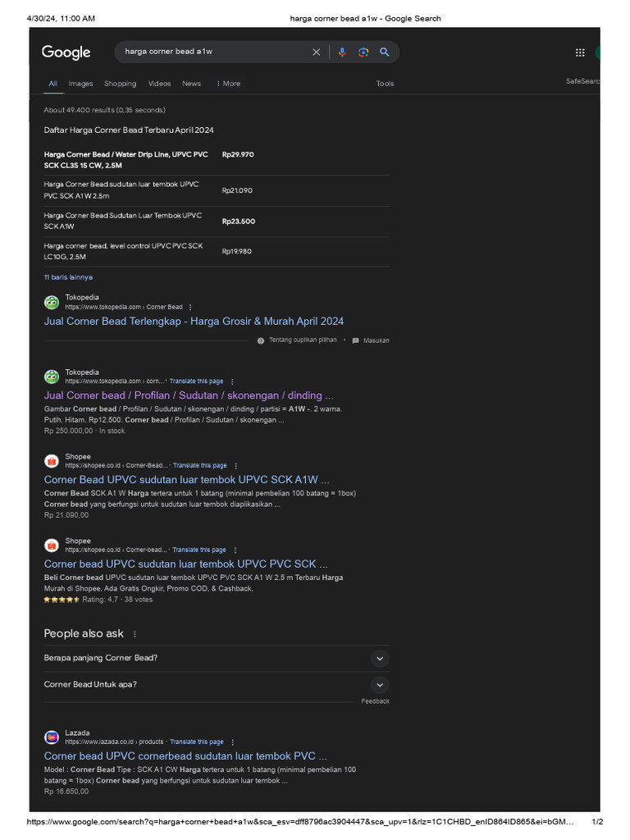Open options menu for Shopee A1W result
The image size is (630, 840).
point(235,466)
